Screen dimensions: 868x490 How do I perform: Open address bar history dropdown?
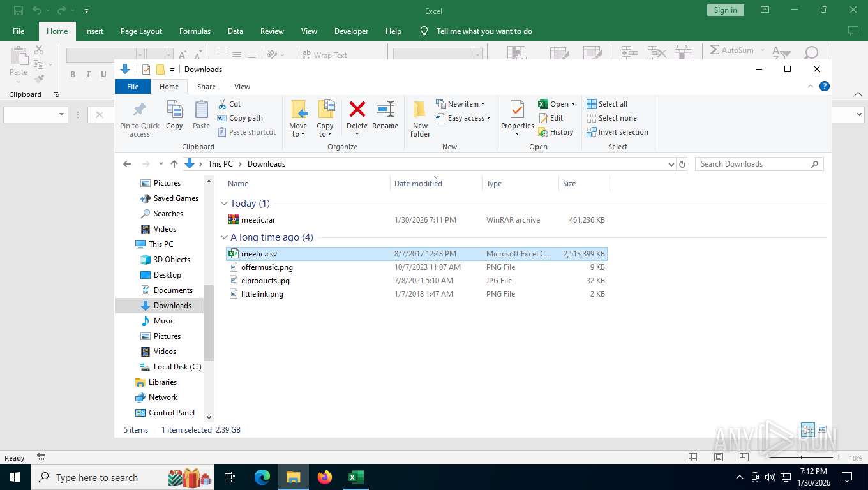(671, 164)
